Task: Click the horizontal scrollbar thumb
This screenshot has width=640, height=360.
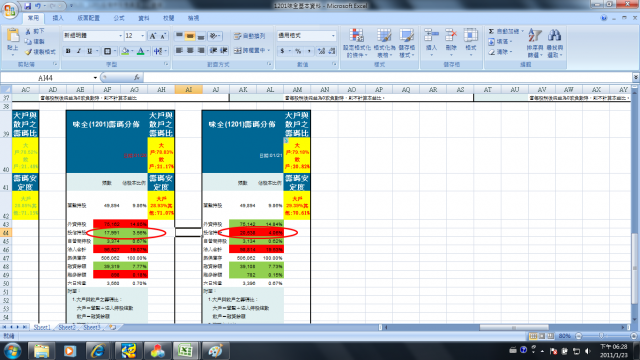Action: (x=513, y=327)
